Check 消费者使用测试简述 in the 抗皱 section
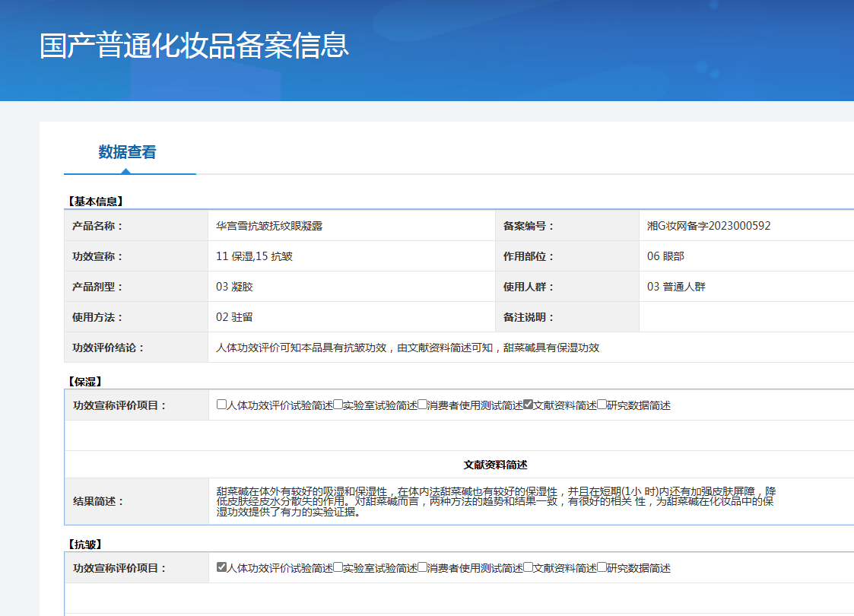 click(x=423, y=567)
